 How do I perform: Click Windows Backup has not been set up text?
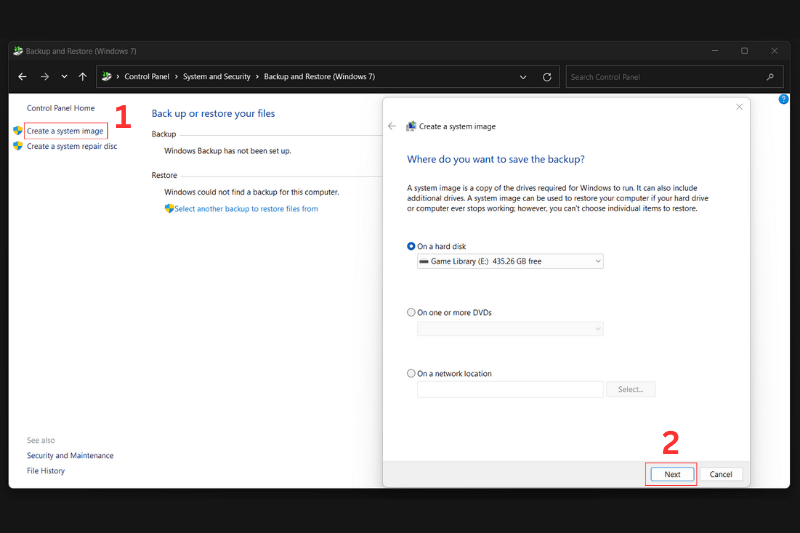228,151
